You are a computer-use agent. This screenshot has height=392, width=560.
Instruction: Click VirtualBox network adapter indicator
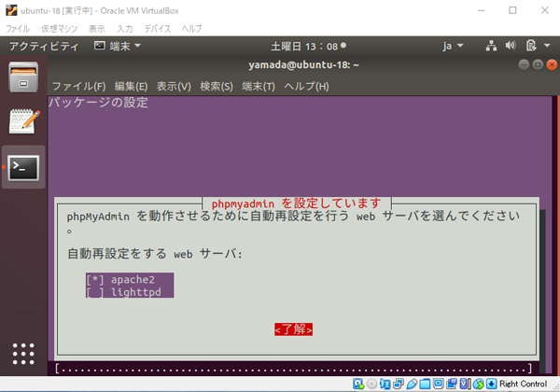pyautogui.click(x=399, y=384)
